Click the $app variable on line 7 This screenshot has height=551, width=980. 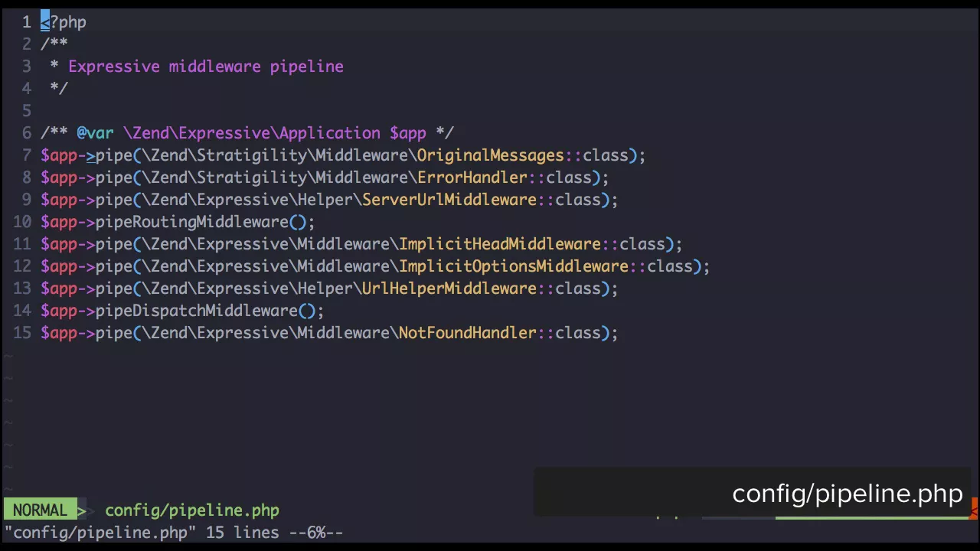tap(59, 155)
